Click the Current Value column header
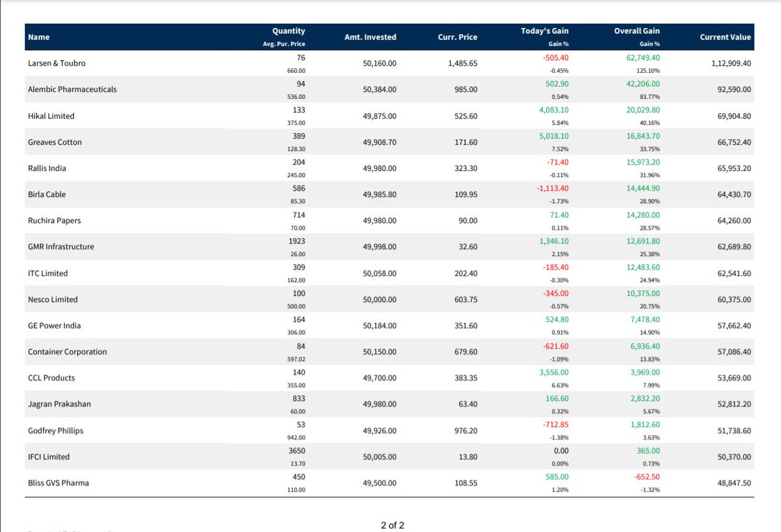Image resolution: width=781 pixels, height=532 pixels. tap(726, 38)
